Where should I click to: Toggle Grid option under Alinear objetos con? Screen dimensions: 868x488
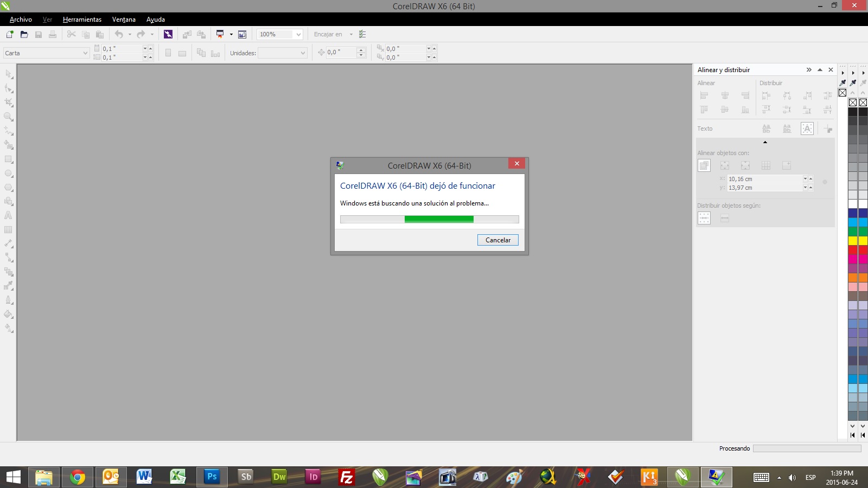click(x=766, y=165)
